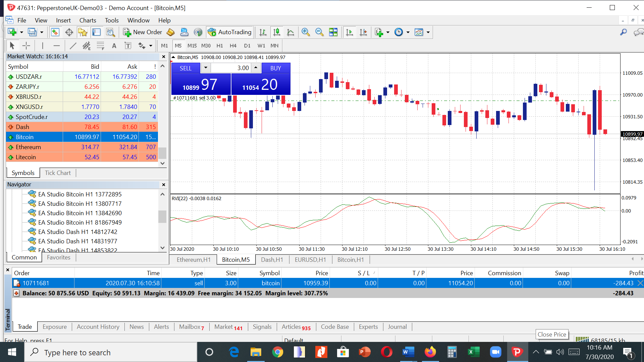The height and width of the screenshot is (362, 644).
Task: Toggle the Market Watch window icon
Action: [x=55, y=32]
